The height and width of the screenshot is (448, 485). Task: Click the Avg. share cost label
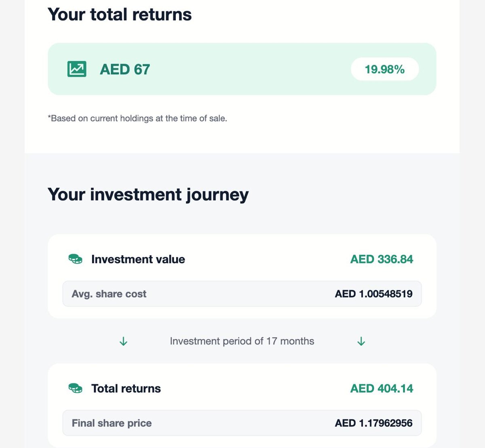109,294
